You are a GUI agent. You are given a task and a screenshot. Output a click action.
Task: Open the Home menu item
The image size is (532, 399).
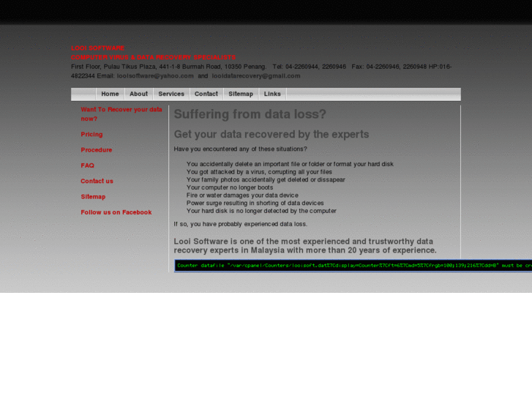coord(110,94)
